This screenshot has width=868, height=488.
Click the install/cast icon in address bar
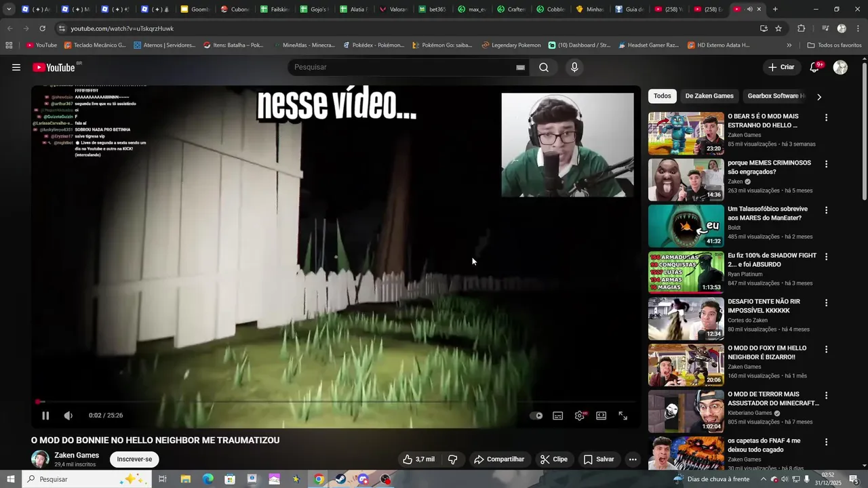coord(764,28)
